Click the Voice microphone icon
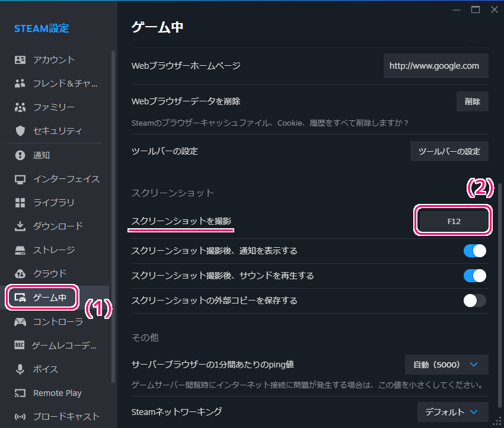504x428 pixels. [20, 369]
